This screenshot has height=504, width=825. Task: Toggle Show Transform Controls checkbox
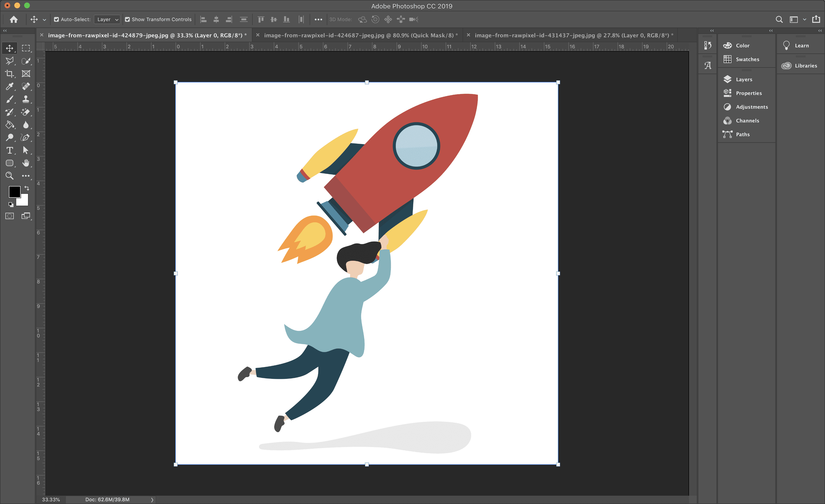click(127, 19)
